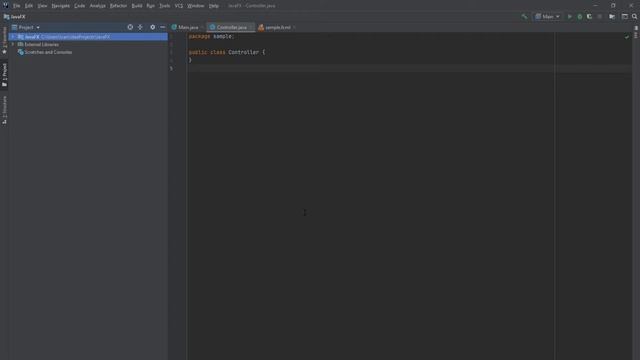Close the Controller.java tab
The width and height of the screenshot is (640, 360).
pos(251,27)
